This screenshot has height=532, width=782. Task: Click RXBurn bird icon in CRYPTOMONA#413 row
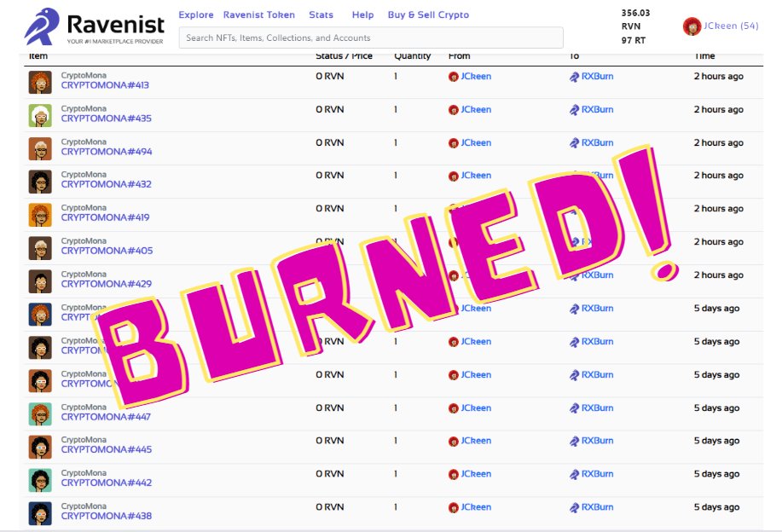tap(575, 77)
